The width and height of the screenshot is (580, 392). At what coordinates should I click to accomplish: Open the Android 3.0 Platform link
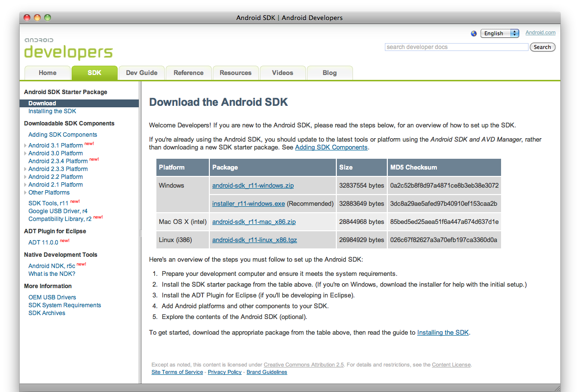tap(55, 153)
